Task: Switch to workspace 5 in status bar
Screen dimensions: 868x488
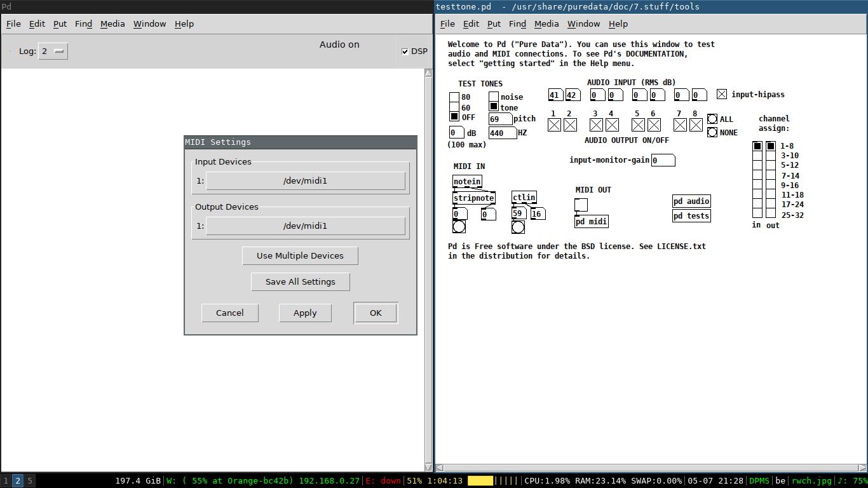Action: point(30,481)
